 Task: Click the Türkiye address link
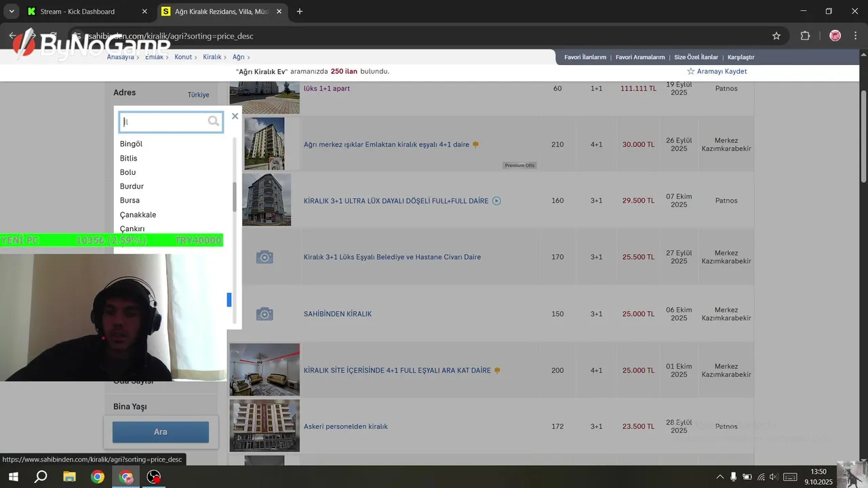199,95
